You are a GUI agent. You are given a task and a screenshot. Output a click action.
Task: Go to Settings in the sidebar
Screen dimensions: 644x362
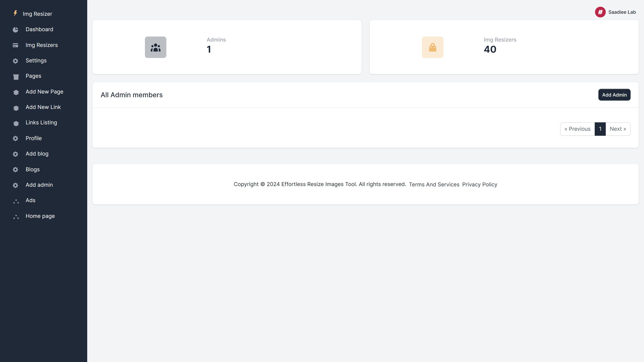pyautogui.click(x=36, y=61)
